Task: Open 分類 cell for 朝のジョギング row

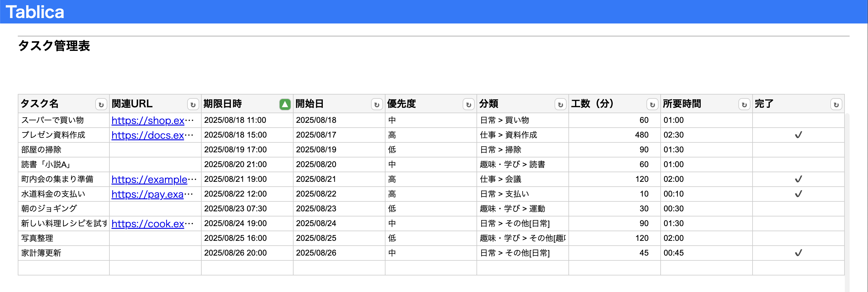Action: tap(522, 209)
